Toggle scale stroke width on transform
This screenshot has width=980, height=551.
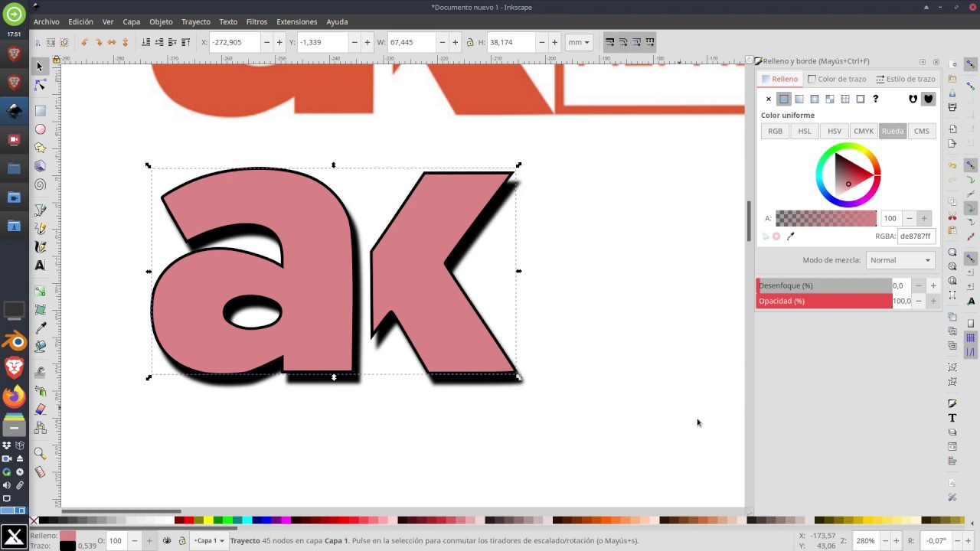click(609, 42)
